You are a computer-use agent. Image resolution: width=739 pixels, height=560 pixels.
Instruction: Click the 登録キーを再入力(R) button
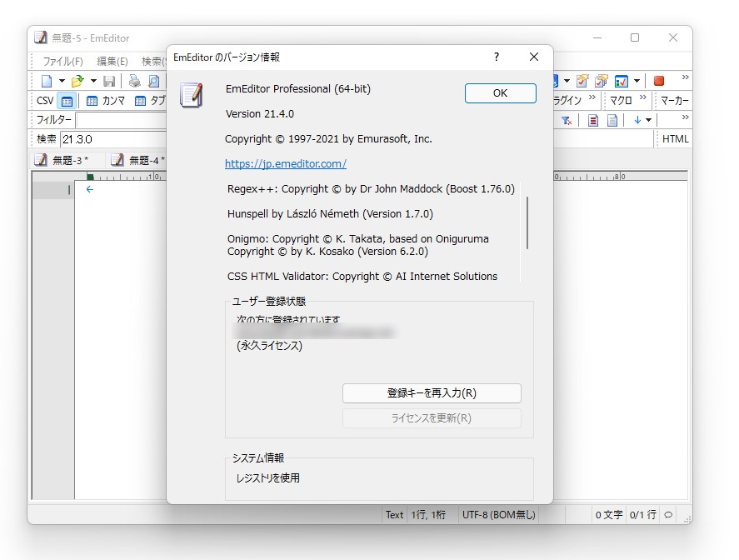[x=432, y=393]
